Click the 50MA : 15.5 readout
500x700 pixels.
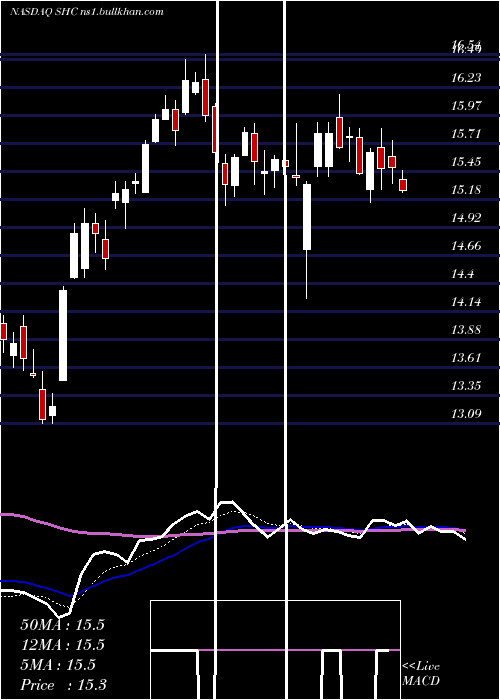(x=62, y=625)
